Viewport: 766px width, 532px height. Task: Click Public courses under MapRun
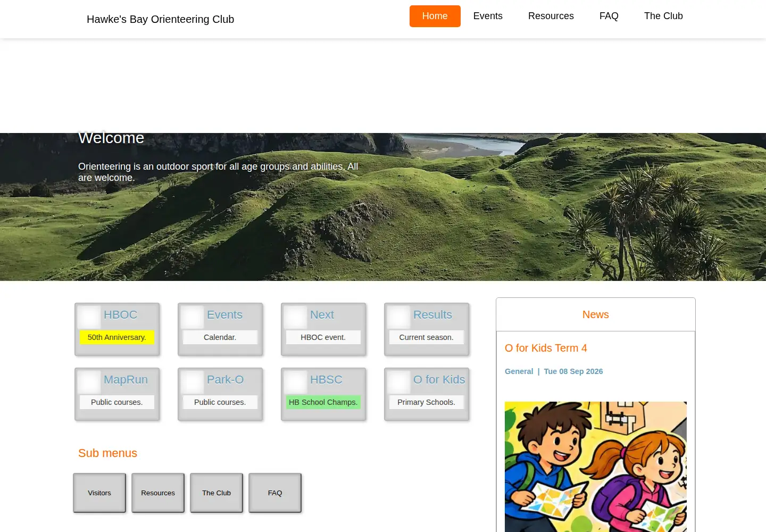116,402
